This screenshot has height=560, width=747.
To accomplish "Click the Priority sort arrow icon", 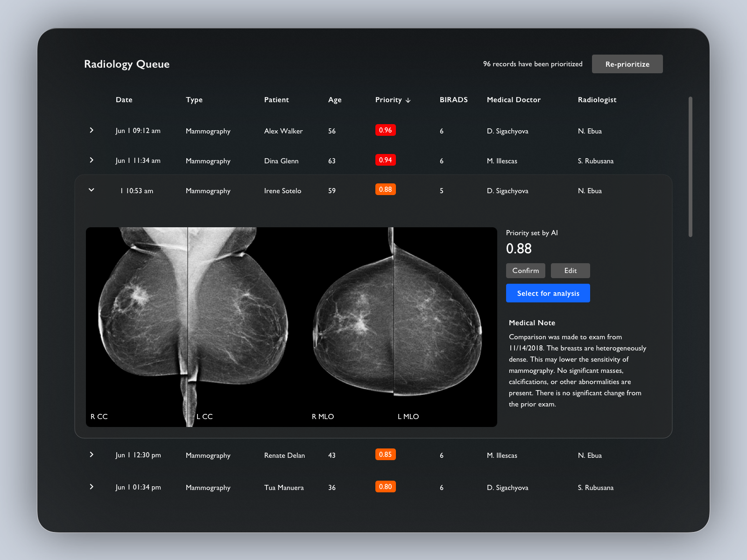I will [x=408, y=100].
